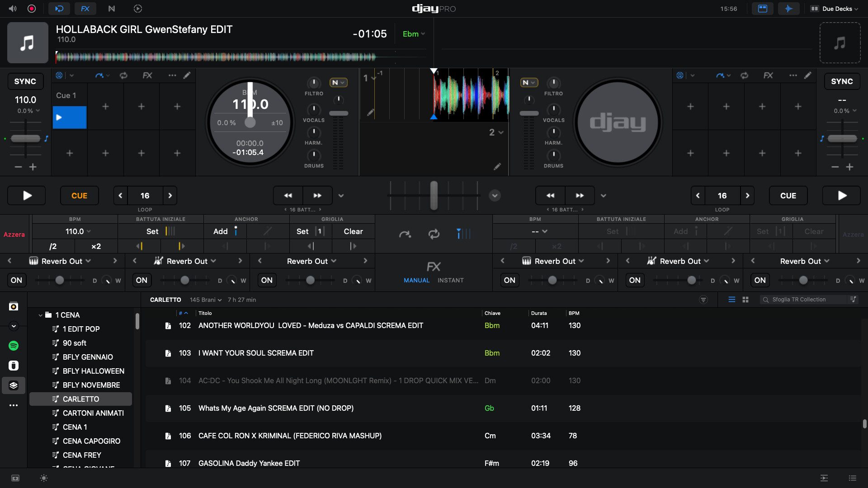Click Clear in the left GRIGLIA section
This screenshot has height=488, width=868.
pyautogui.click(x=353, y=231)
